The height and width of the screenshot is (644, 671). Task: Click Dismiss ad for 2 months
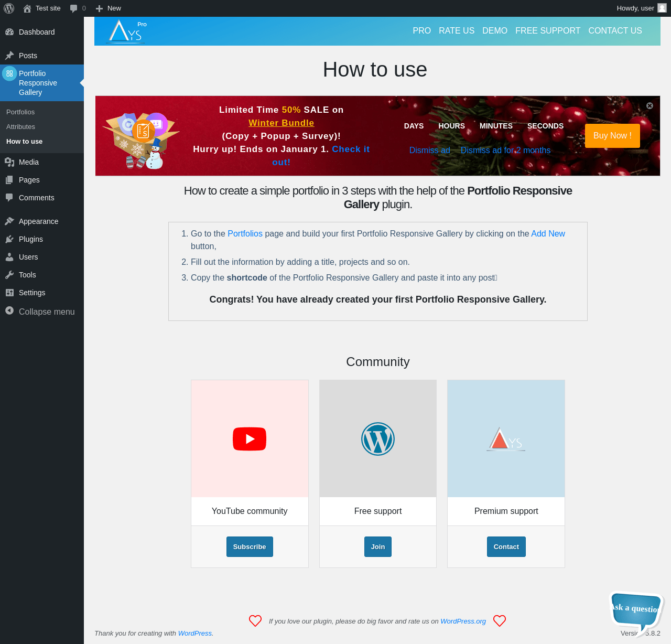click(x=505, y=151)
